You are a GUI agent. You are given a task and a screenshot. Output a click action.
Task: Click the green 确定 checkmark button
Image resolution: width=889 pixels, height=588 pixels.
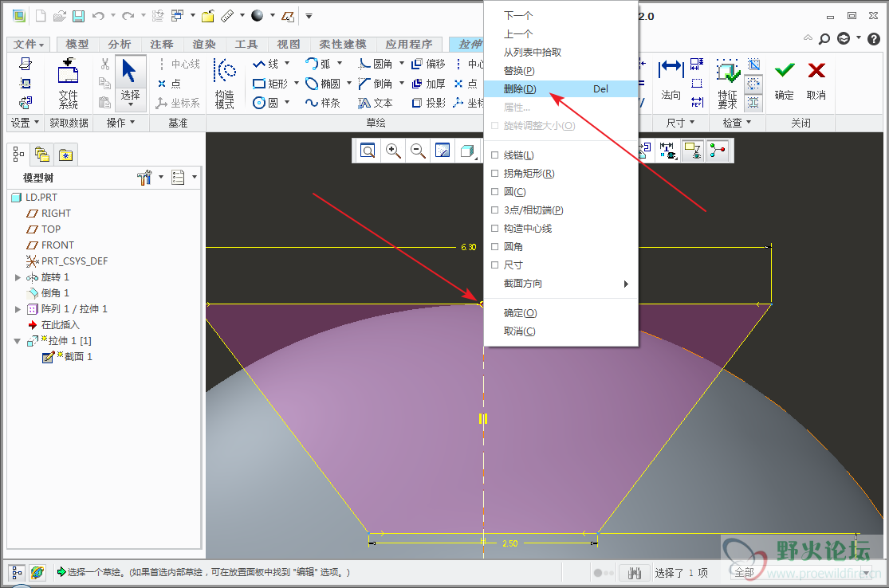tap(784, 80)
